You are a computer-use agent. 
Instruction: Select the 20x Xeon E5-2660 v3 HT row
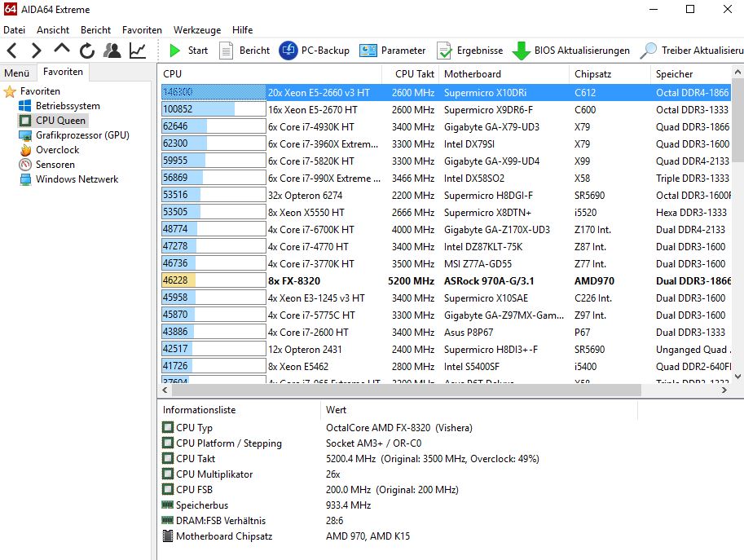pos(446,93)
